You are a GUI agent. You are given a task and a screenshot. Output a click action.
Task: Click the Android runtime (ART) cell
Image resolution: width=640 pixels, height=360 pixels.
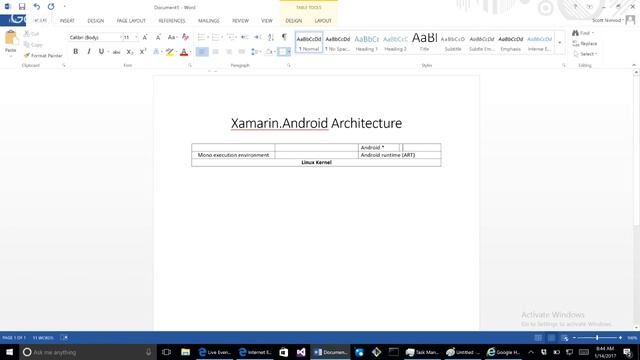[x=400, y=155]
